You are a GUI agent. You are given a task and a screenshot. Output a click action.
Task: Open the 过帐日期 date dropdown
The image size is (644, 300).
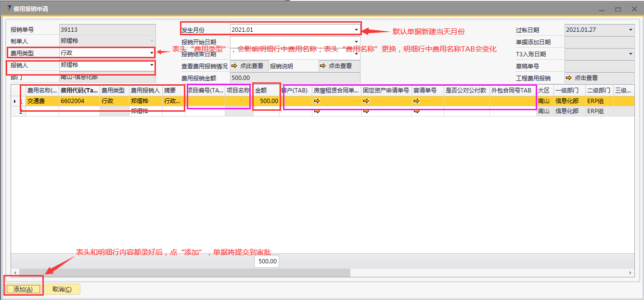631,30
